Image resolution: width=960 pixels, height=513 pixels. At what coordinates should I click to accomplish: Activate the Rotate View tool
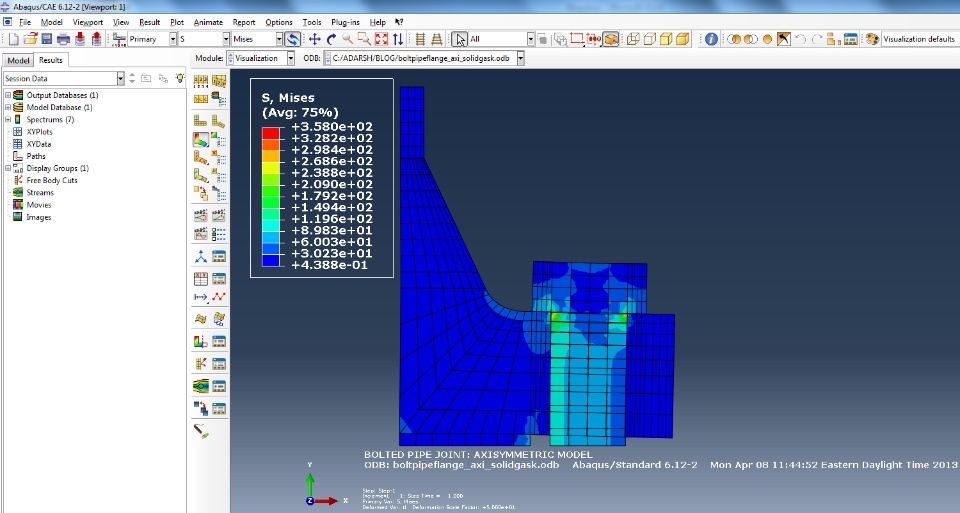pyautogui.click(x=331, y=39)
